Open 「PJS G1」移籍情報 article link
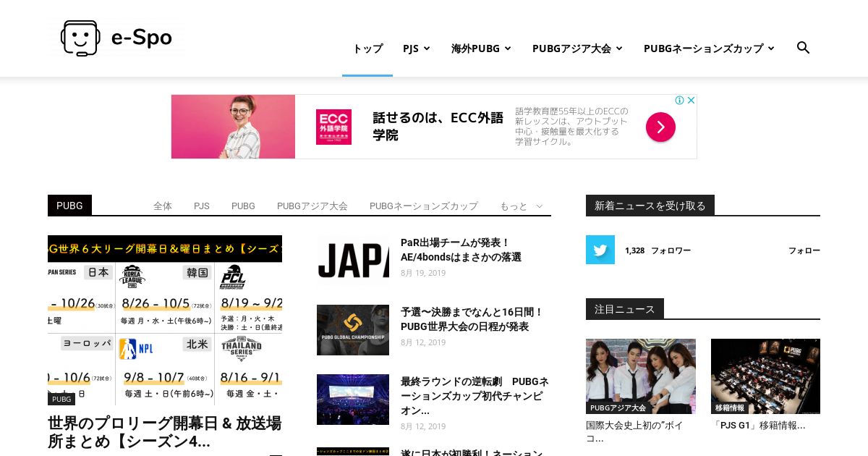This screenshot has height=456, width=868. pos(759,426)
